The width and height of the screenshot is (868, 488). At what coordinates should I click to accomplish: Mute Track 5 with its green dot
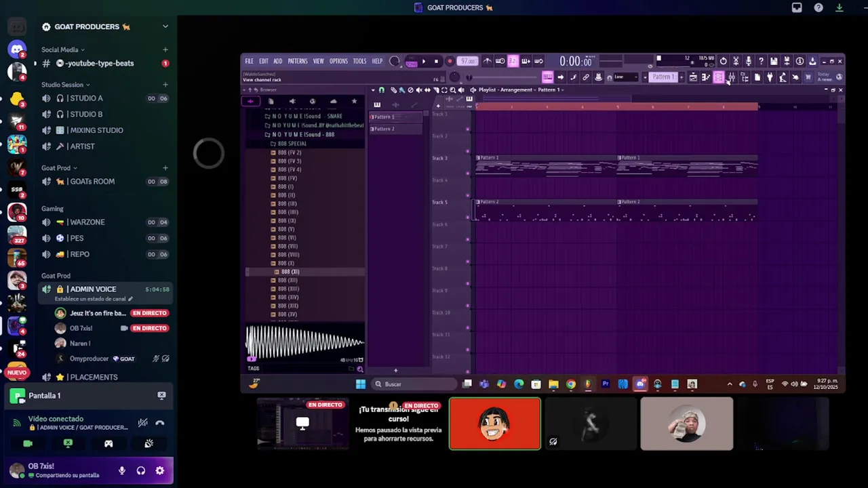tap(468, 217)
